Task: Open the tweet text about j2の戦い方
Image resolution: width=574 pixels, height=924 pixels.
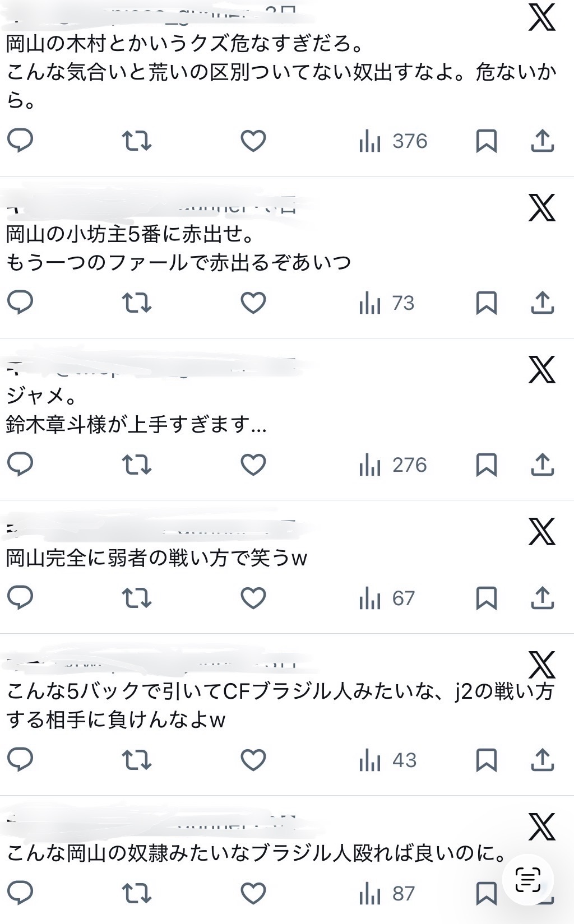Action: tap(280, 705)
